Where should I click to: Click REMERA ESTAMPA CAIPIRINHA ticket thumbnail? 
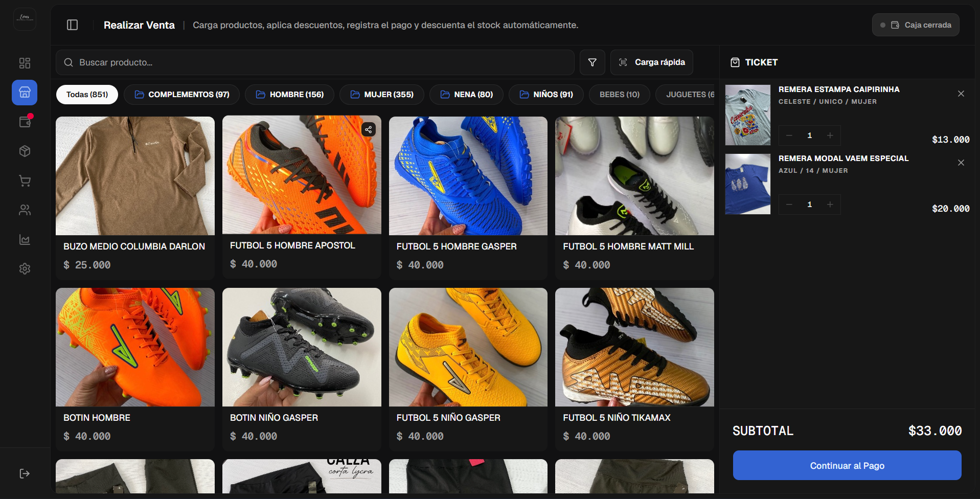click(748, 115)
